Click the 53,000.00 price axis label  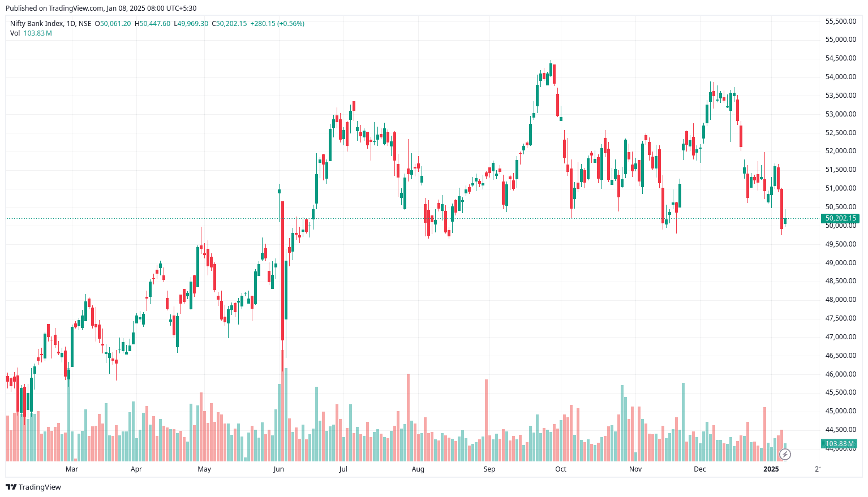pos(841,114)
